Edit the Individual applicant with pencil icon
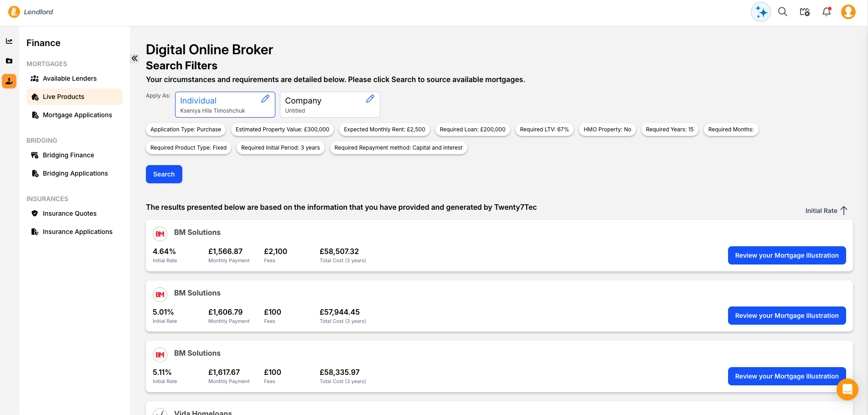 pos(265,99)
